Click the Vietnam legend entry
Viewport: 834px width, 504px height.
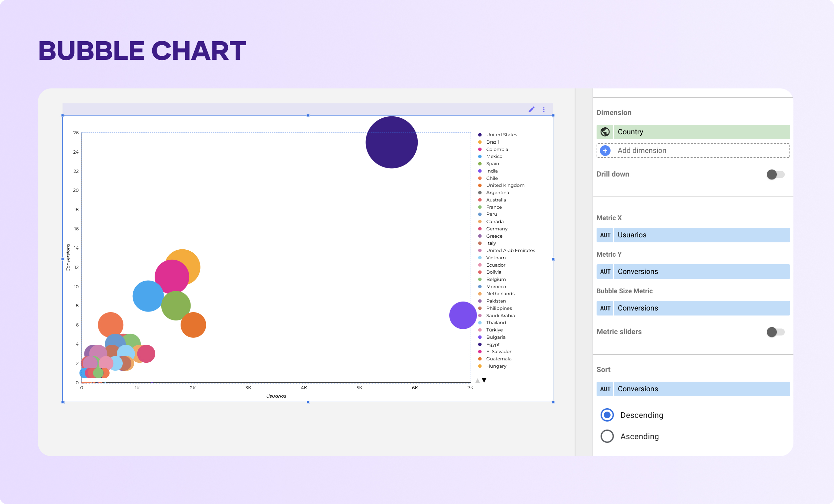coord(492,258)
